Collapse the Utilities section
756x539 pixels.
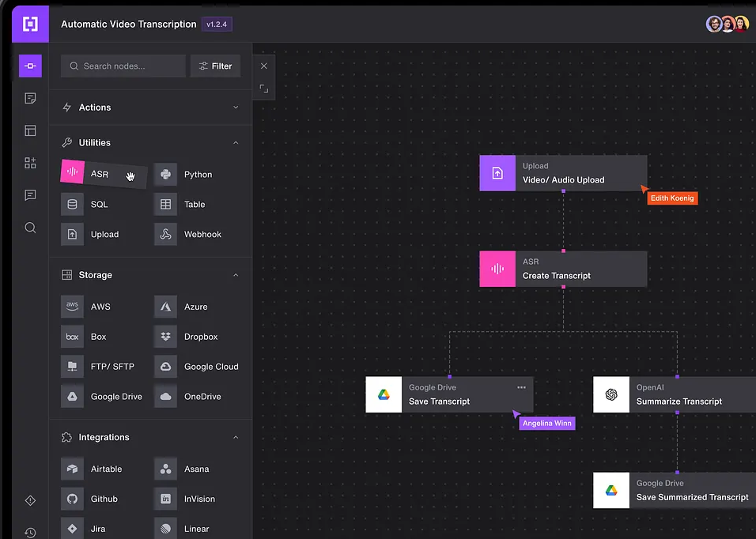point(236,143)
